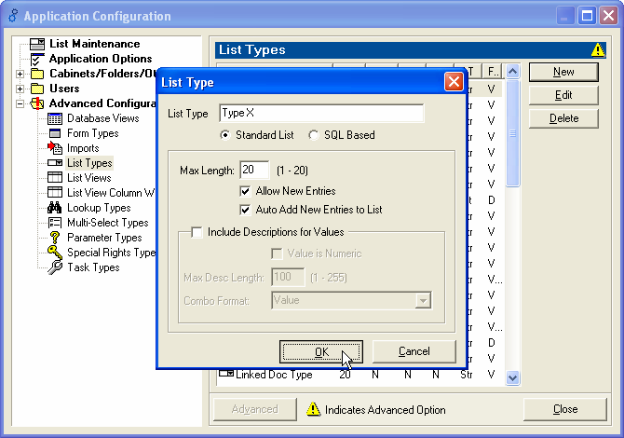Click the Application Options checklist icon
The height and width of the screenshot is (438, 624).
click(x=37, y=59)
